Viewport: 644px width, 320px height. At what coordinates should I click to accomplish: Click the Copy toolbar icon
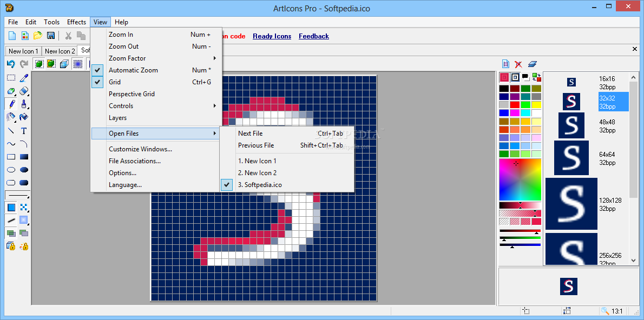(x=81, y=36)
